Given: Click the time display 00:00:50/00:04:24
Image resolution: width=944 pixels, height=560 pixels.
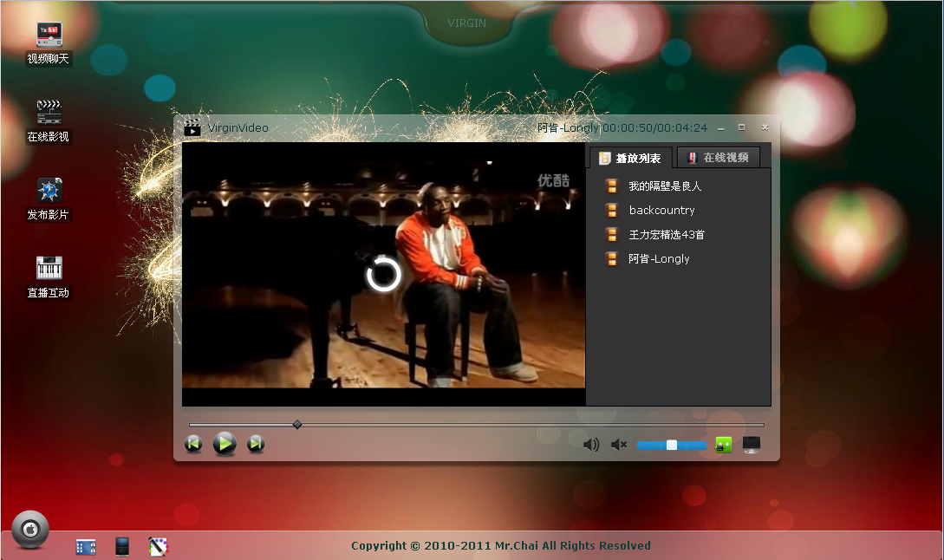Looking at the screenshot, I should pyautogui.click(x=655, y=127).
